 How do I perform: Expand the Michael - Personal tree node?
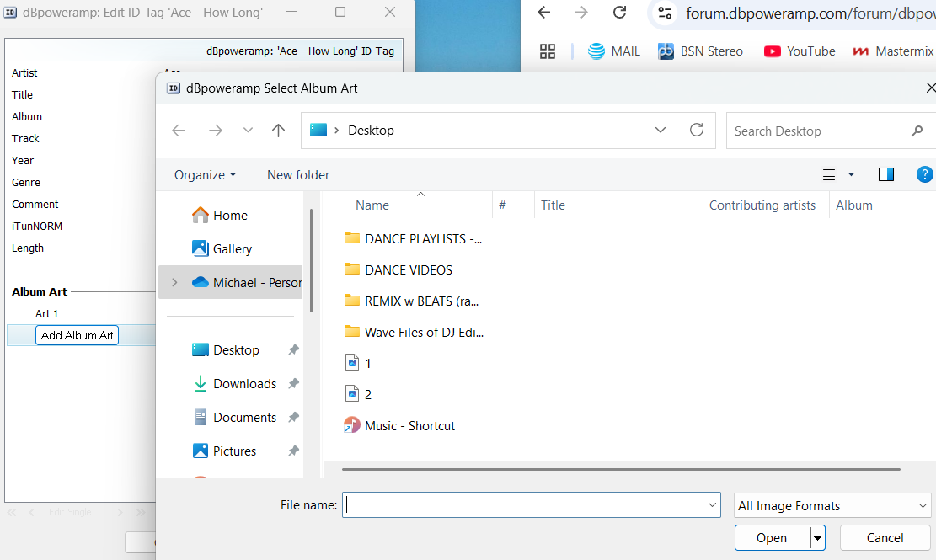tap(174, 283)
